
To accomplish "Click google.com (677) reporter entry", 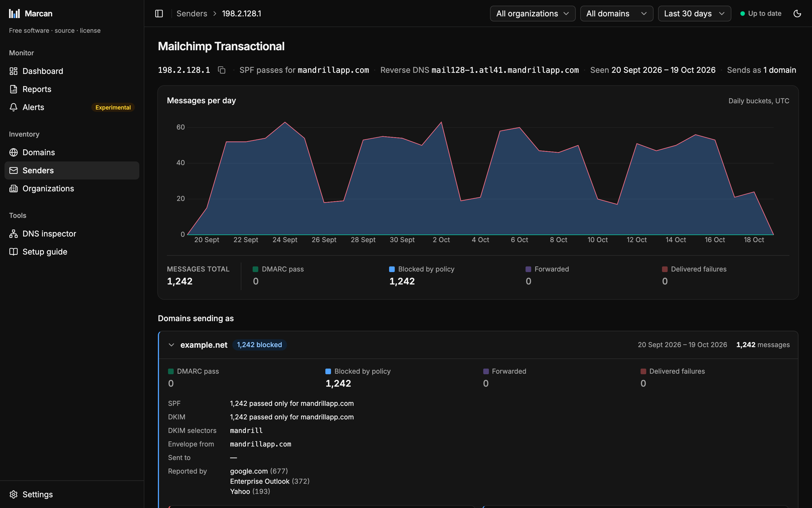I will [259, 471].
